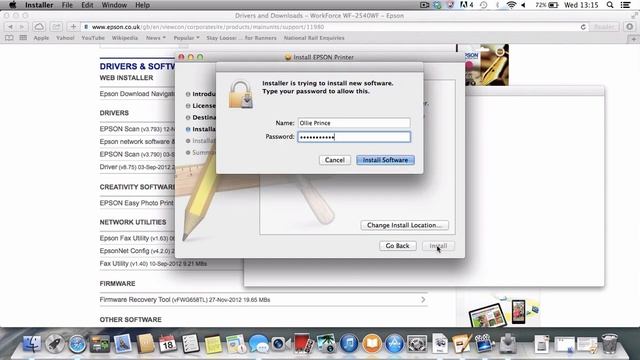Click Firmware Recovery Tool download link
The height and width of the screenshot is (360, 640).
(184, 300)
